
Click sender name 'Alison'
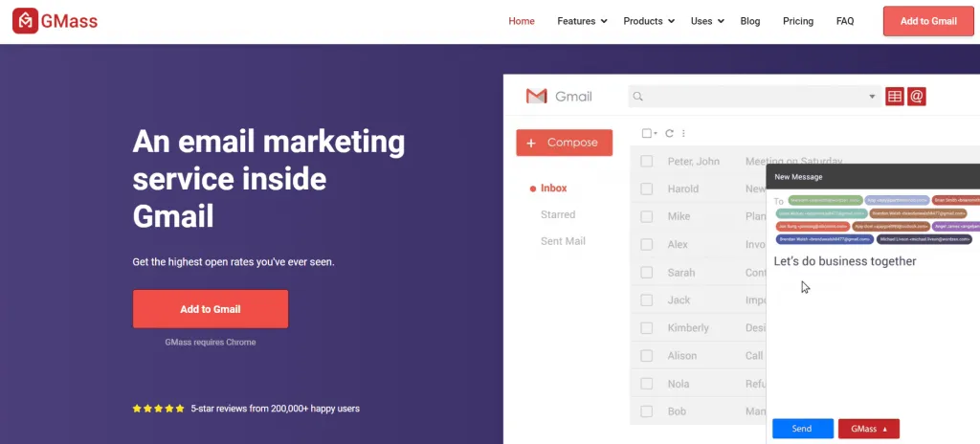[681, 356]
